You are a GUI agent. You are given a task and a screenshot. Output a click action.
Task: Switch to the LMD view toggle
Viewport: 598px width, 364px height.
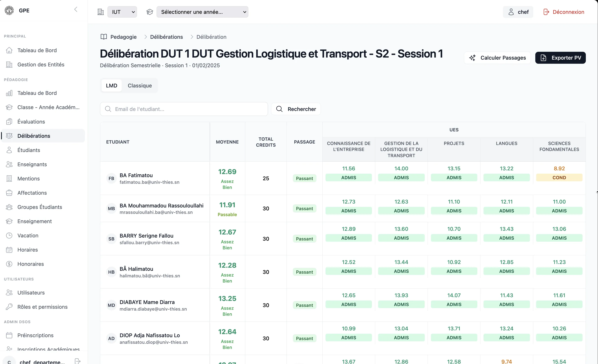pyautogui.click(x=112, y=85)
